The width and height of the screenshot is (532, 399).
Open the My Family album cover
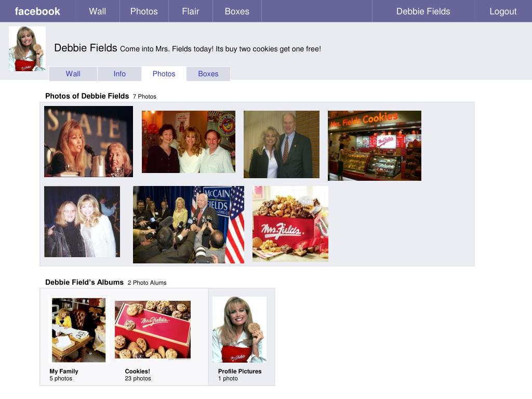tap(79, 330)
